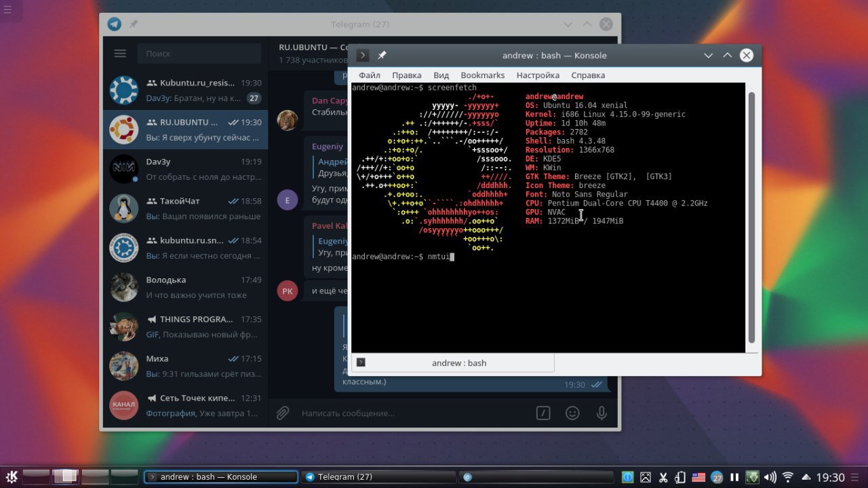Click the blue notifications info tray icon
868x488 pixels.
(x=628, y=477)
